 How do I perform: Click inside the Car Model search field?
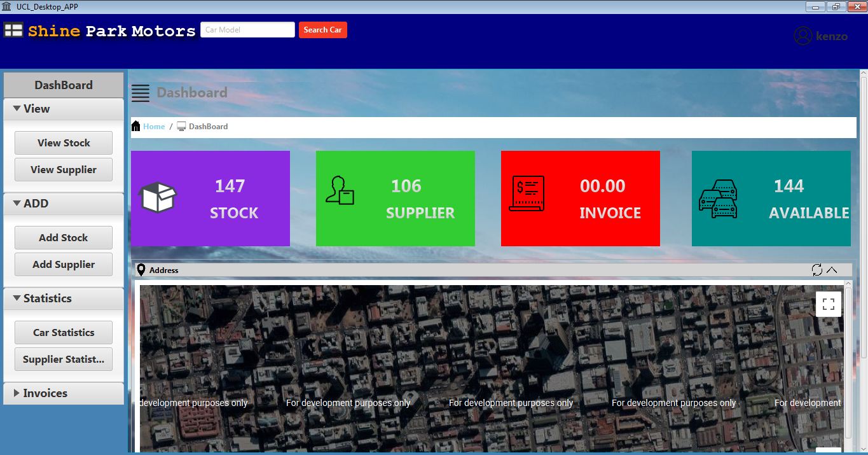click(247, 29)
